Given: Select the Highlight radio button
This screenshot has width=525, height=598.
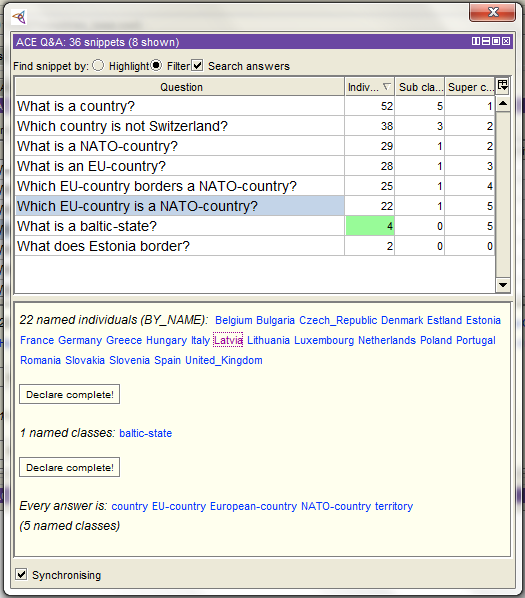Looking at the screenshot, I should [x=98, y=66].
